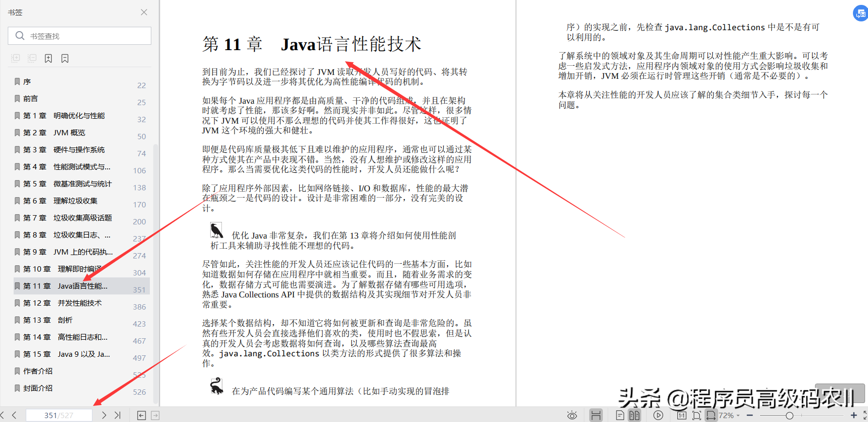The height and width of the screenshot is (422, 868).
Task: Toggle continuous scrolling mode
Action: pos(596,415)
